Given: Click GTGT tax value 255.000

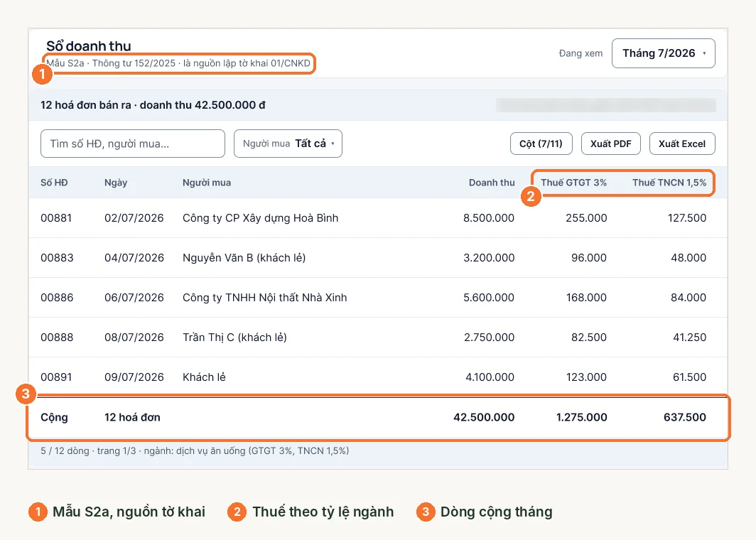Looking at the screenshot, I should click(x=586, y=218).
